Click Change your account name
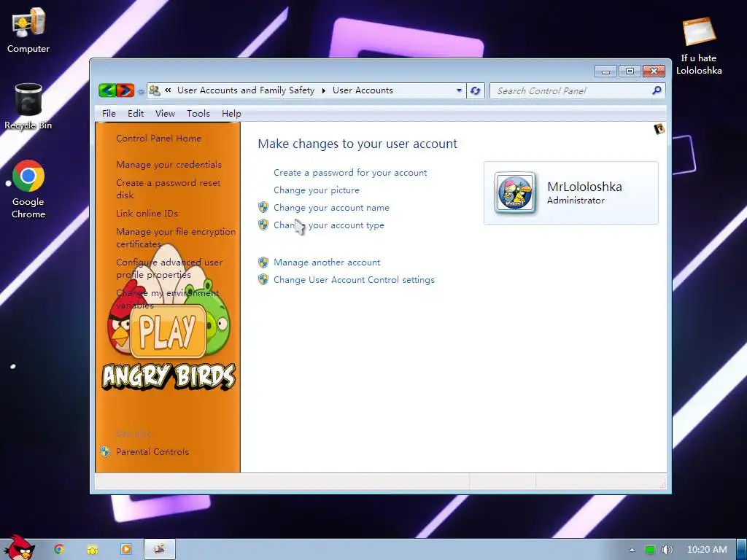The image size is (747, 560). (331, 208)
